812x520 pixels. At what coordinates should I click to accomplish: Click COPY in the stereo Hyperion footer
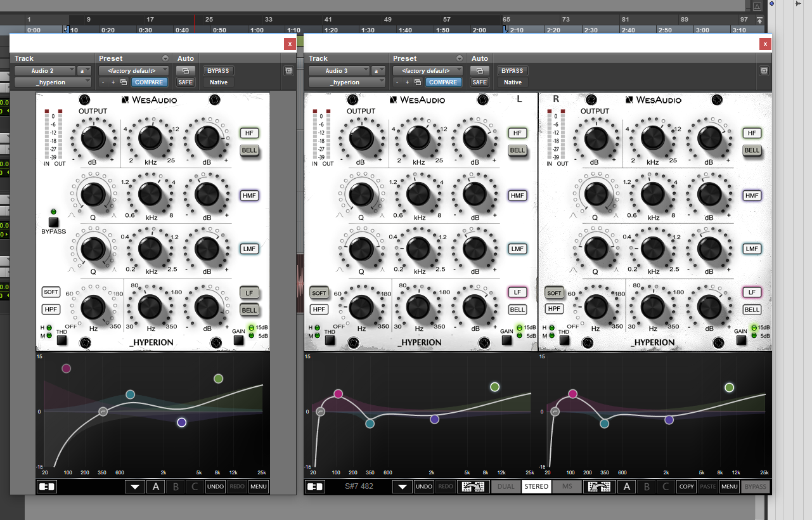(x=686, y=486)
